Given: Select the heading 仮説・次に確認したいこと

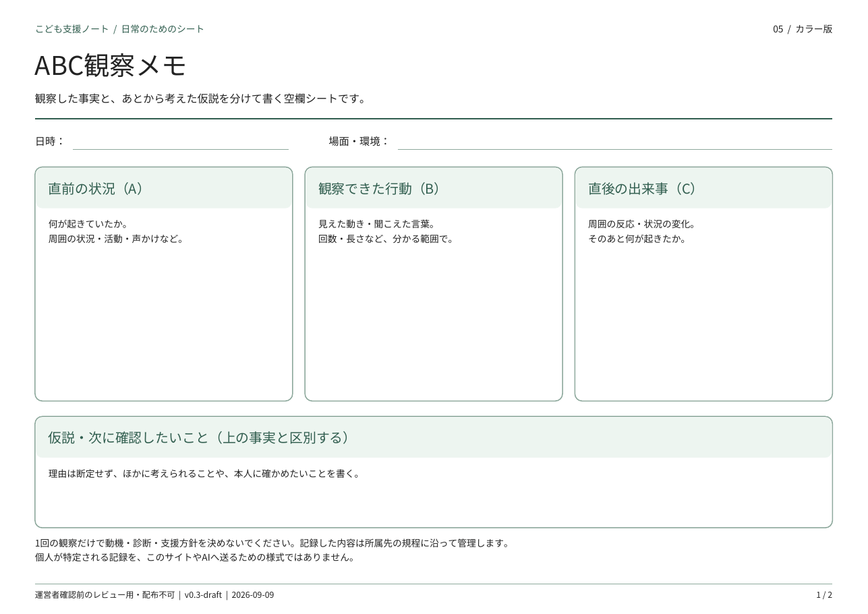Looking at the screenshot, I should point(129,438).
